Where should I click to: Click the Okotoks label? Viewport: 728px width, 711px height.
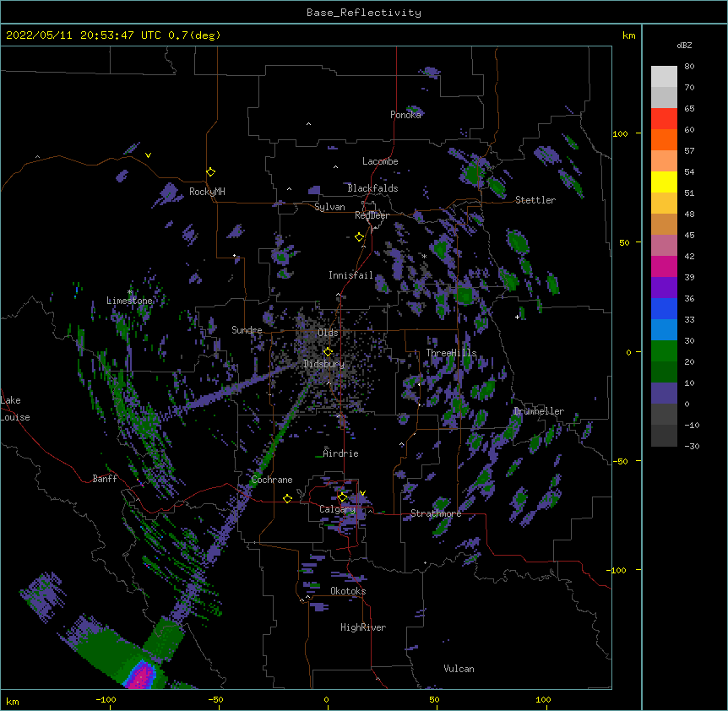[348, 591]
